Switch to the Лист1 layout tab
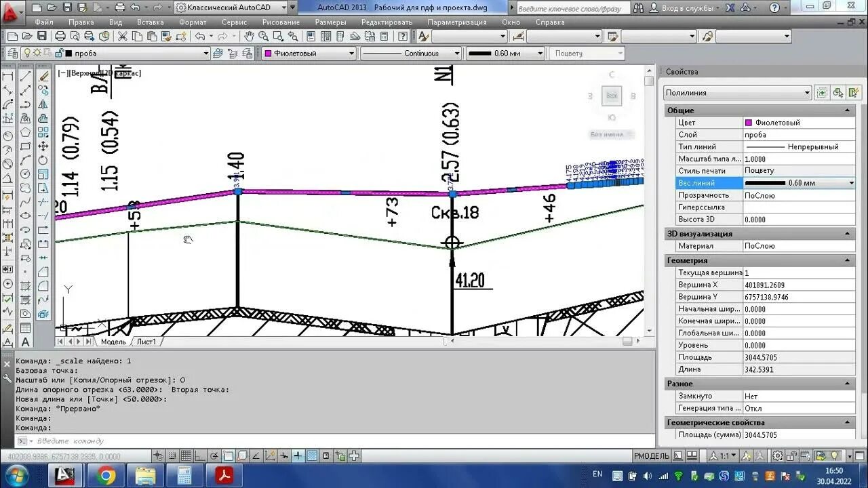The width and height of the screenshot is (868, 488). click(x=146, y=342)
